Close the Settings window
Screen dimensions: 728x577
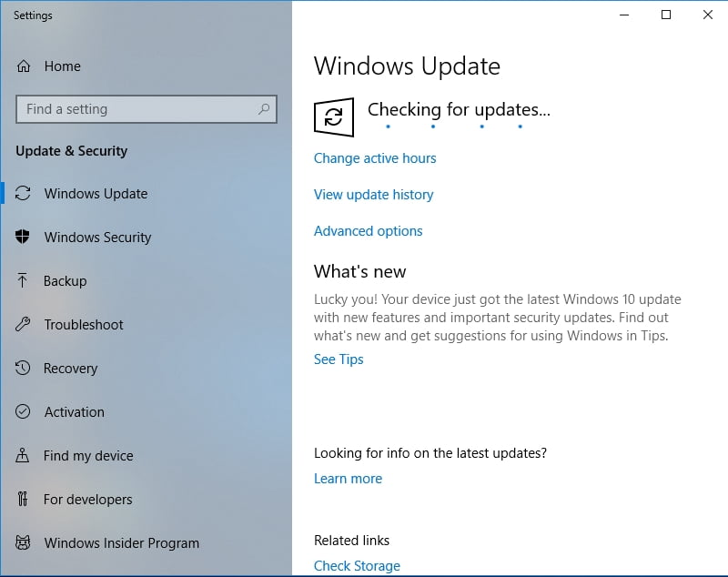(708, 15)
